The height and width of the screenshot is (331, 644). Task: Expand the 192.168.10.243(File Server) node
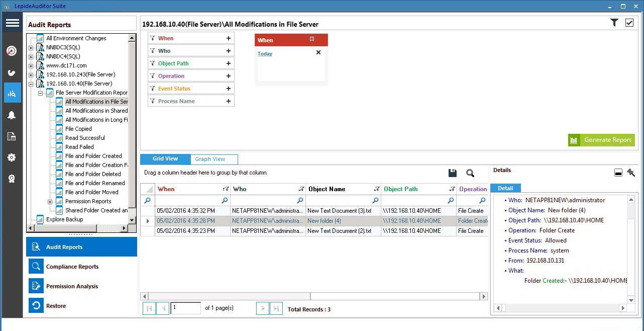pyautogui.click(x=31, y=75)
